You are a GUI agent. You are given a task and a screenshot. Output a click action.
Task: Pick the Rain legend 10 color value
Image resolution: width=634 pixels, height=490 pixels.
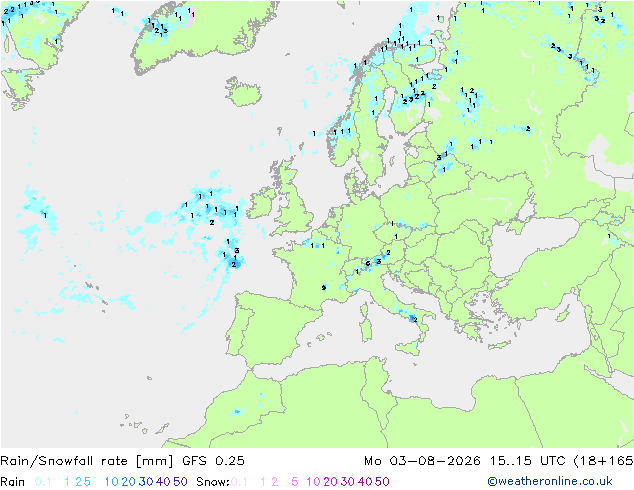112,482
